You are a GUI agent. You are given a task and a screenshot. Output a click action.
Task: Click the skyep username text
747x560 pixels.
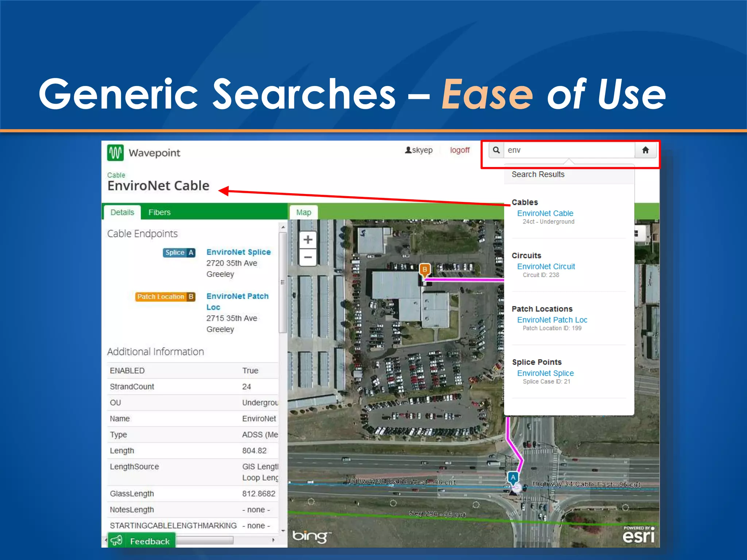coord(422,150)
